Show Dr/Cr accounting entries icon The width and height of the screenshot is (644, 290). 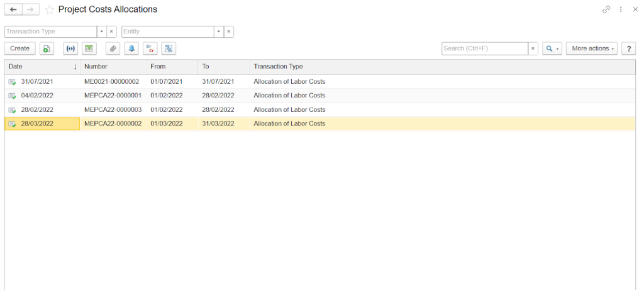(x=150, y=48)
